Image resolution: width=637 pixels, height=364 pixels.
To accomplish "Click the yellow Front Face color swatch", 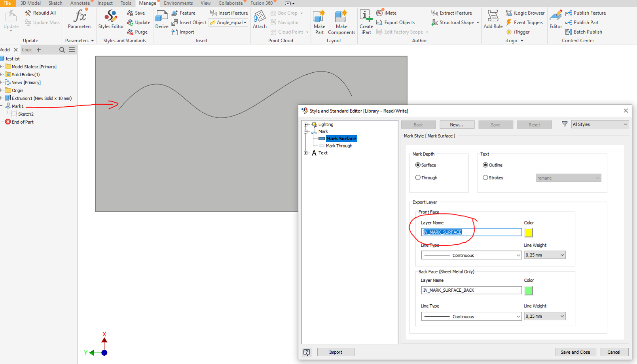I will pos(528,233).
